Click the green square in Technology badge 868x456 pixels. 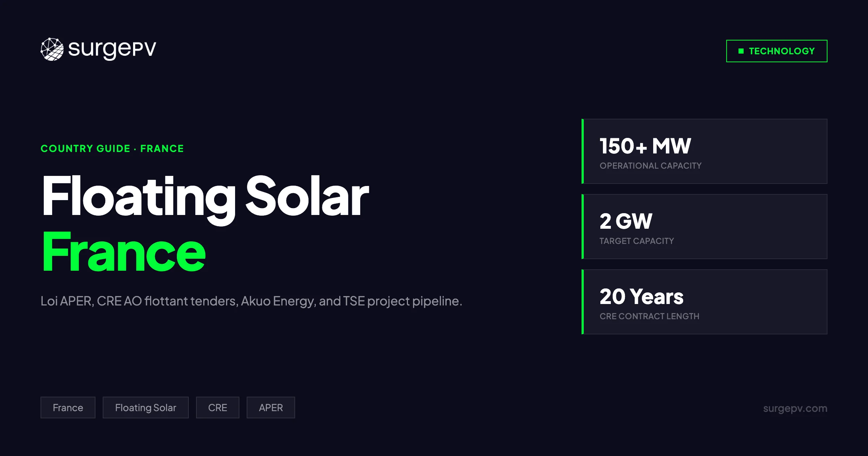pos(741,51)
